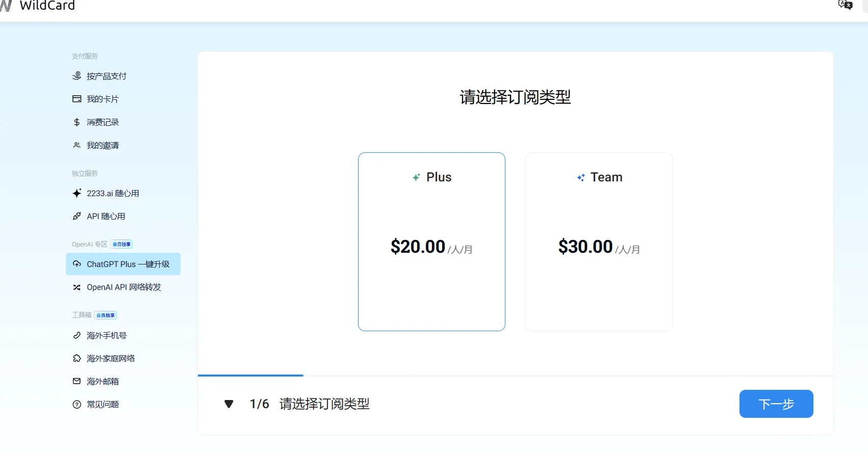The image size is (868, 453).
Task: Click the 独立服务 section label
Action: tap(85, 173)
